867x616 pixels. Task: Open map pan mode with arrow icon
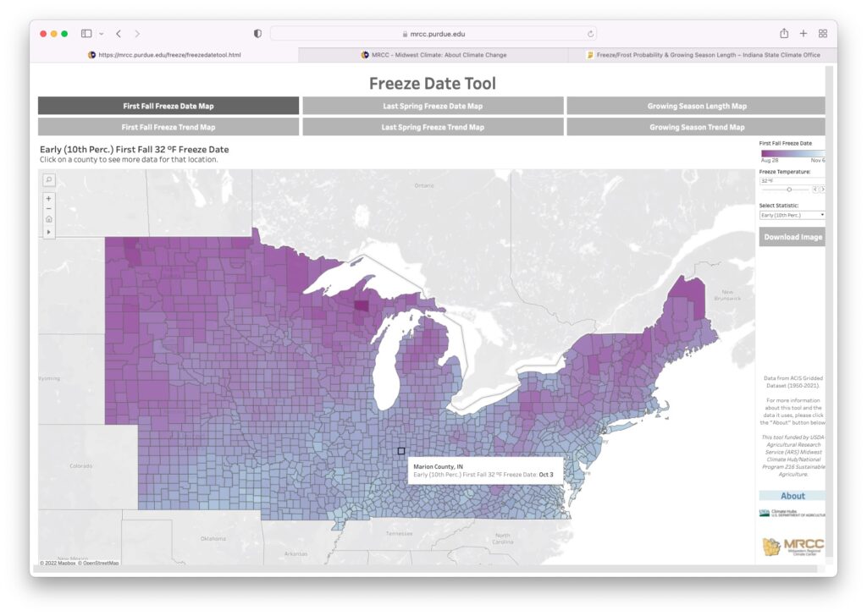pos(48,230)
